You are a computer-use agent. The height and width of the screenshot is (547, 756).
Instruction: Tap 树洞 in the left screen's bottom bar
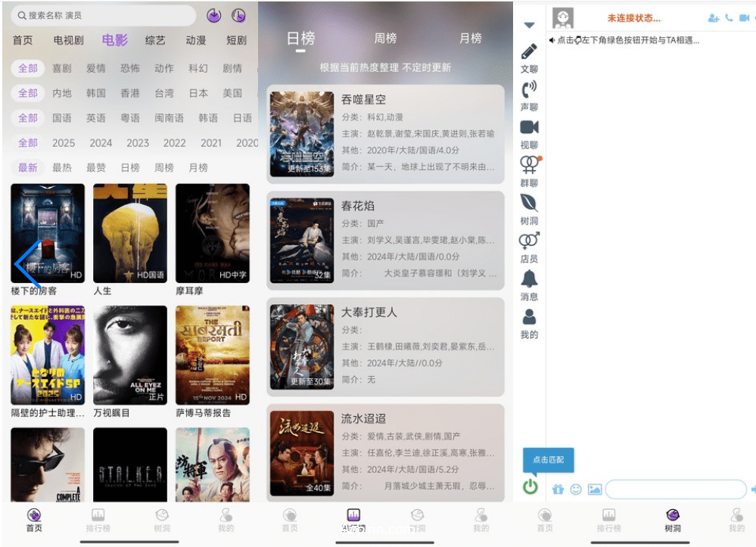pos(162,521)
